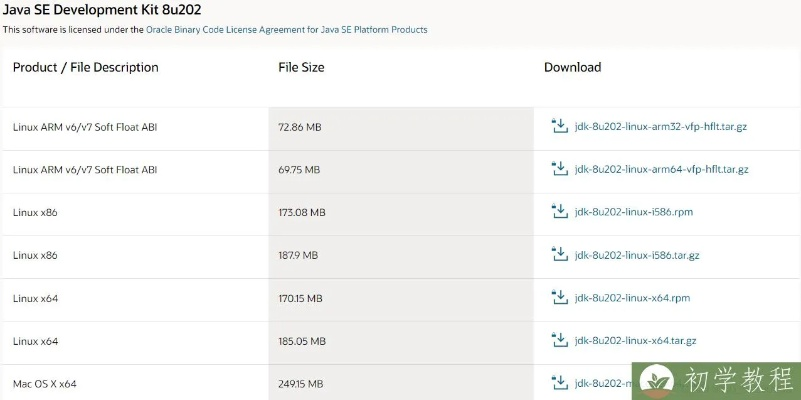Click download icon beside linux-i586.rpm

pos(560,212)
